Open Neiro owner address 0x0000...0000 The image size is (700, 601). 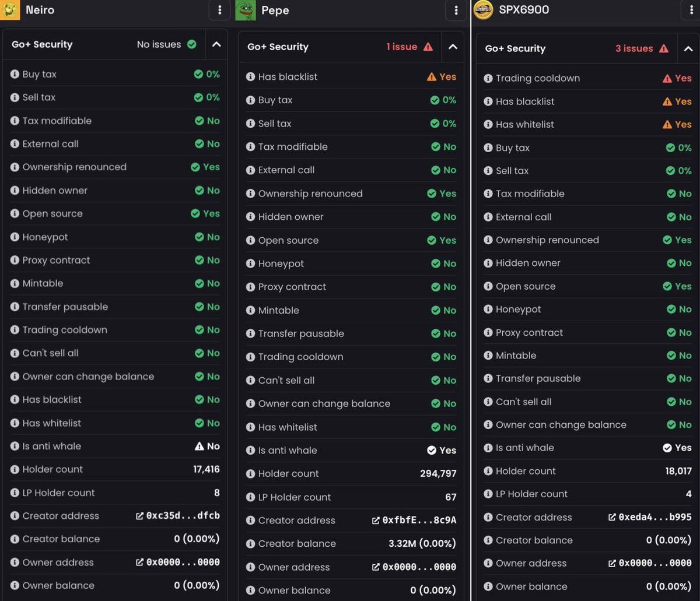tap(177, 563)
